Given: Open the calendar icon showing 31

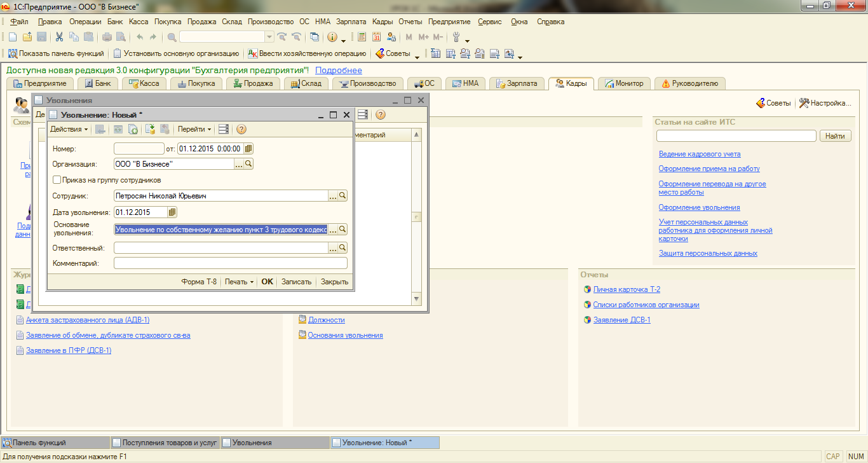Looking at the screenshot, I should [x=377, y=37].
